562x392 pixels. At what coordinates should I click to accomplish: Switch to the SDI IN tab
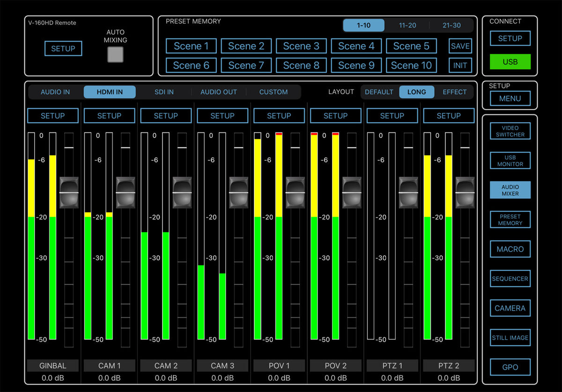[164, 92]
